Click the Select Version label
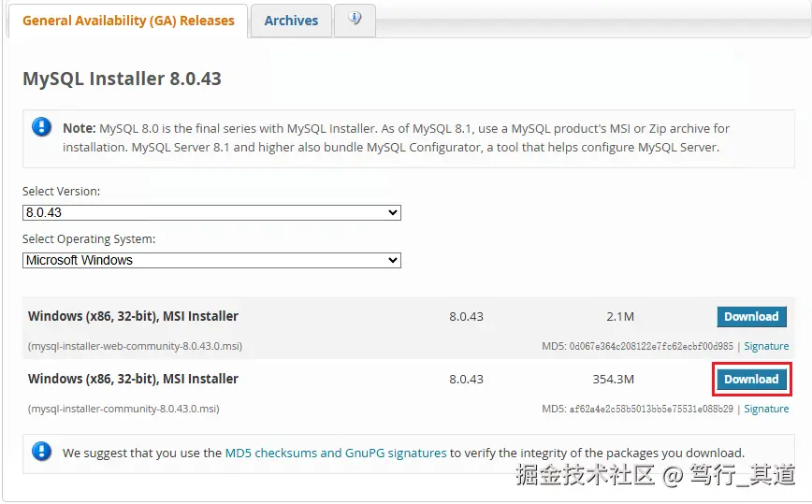The image size is (812, 504). point(61,192)
